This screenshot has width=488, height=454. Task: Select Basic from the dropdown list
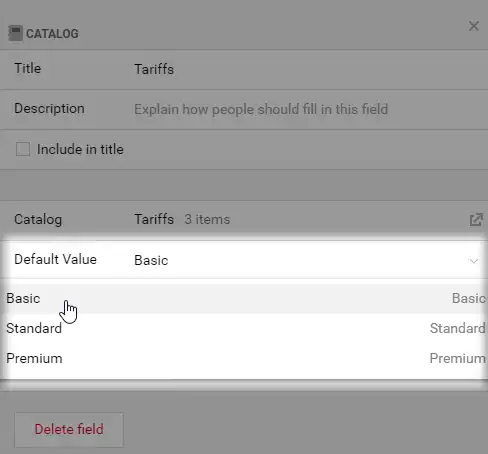244,298
